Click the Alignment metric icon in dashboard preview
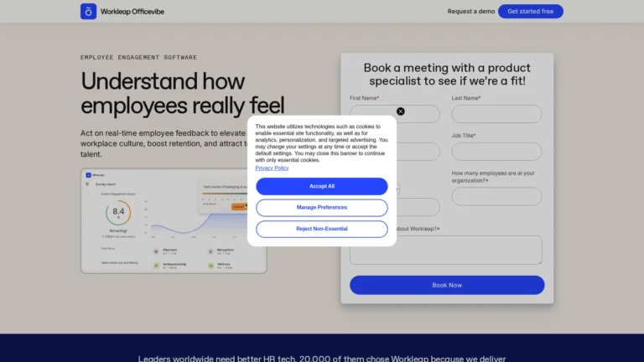Viewport: 644px width, 362px height. pos(156,251)
